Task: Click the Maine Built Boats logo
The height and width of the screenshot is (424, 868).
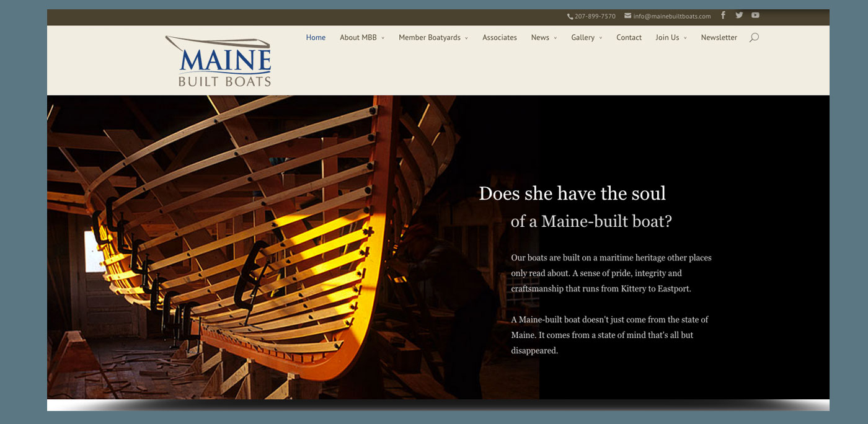Action: pyautogui.click(x=218, y=61)
